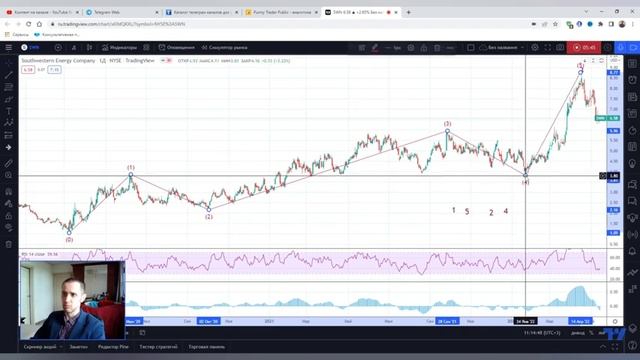
Task: Open timezone selector 11:14:48 (UTC+3)
Action: tap(542, 333)
